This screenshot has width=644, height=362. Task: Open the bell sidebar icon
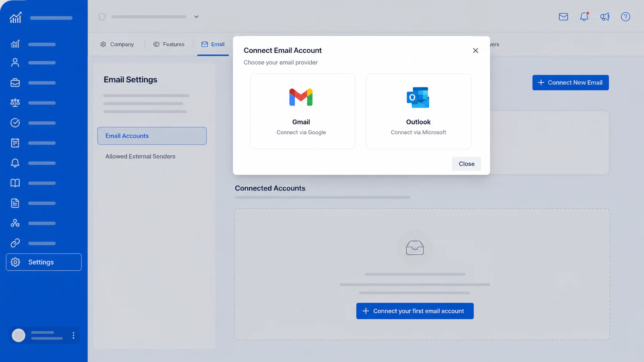15,163
